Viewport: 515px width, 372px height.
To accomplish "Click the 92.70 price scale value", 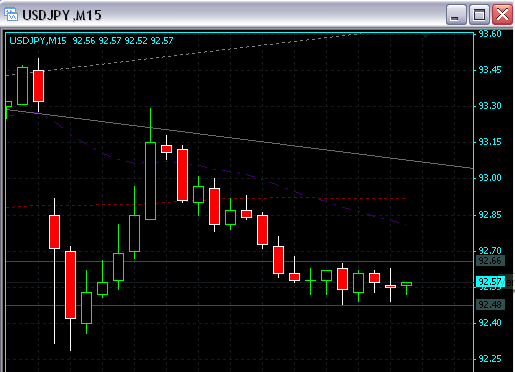I will click(490, 251).
